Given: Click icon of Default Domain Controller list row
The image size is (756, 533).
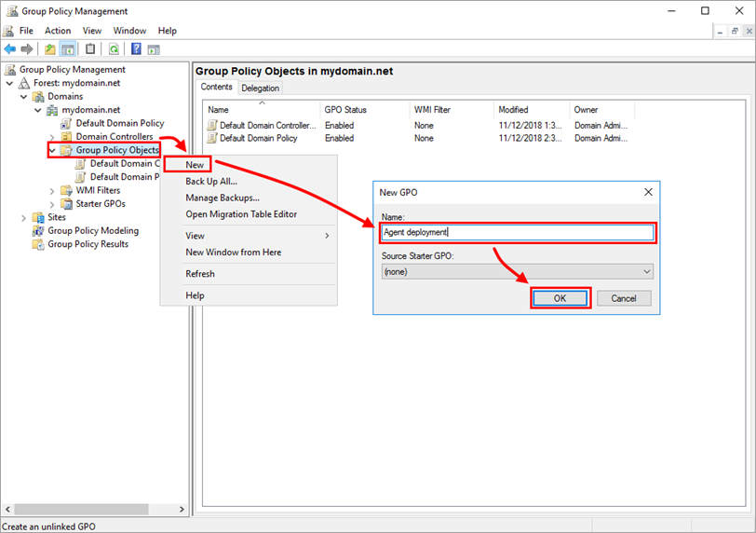Looking at the screenshot, I should 212,126.
